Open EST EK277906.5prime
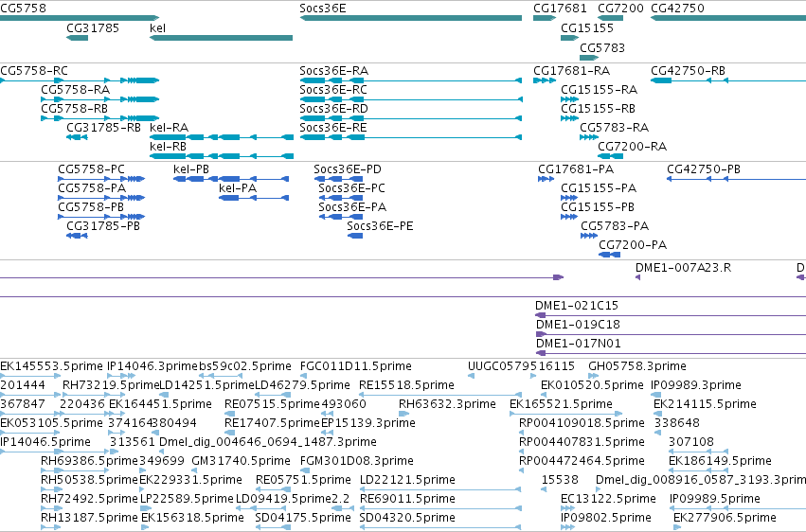This screenshot has height=532, width=806. 677,527
